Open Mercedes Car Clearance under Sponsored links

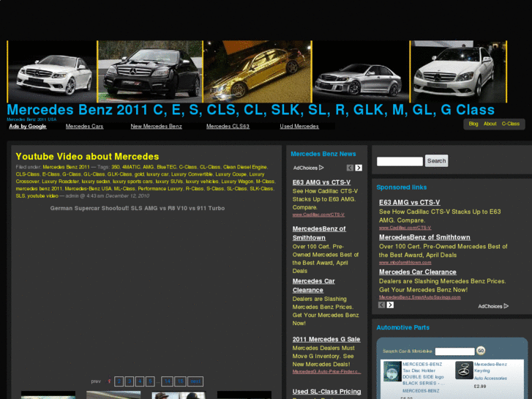point(418,272)
